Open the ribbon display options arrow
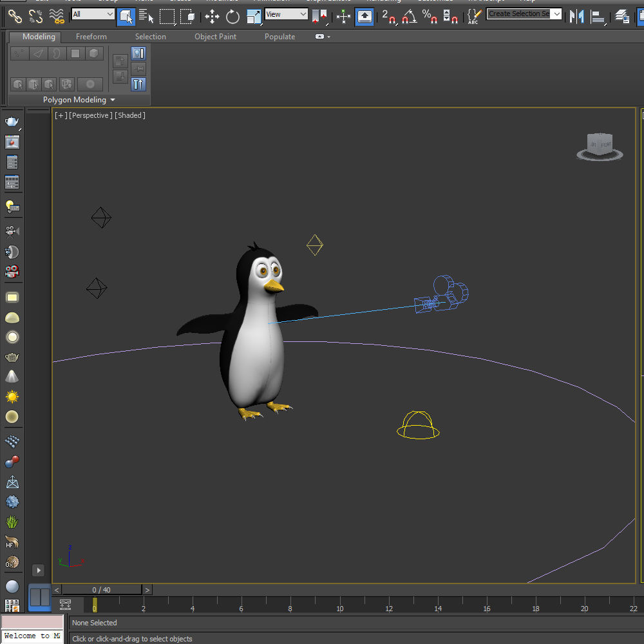Image resolution: width=644 pixels, height=644 pixels. coord(323,37)
